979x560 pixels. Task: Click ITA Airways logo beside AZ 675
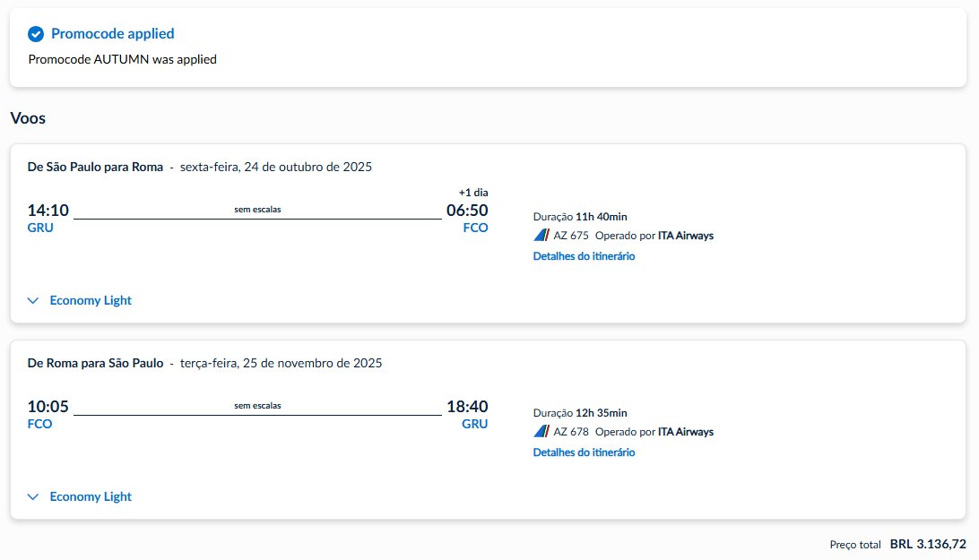click(541, 236)
